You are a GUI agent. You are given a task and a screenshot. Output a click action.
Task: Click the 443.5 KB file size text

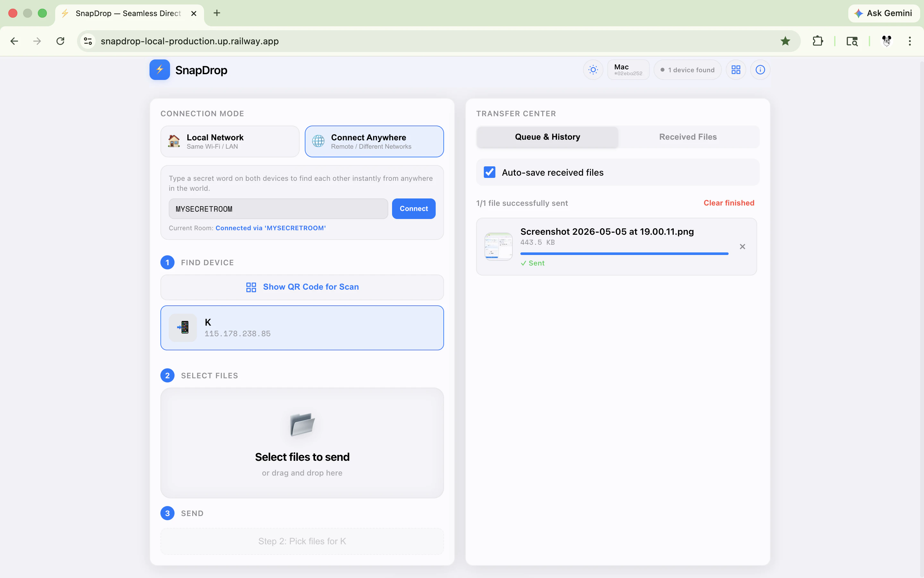coord(537,242)
